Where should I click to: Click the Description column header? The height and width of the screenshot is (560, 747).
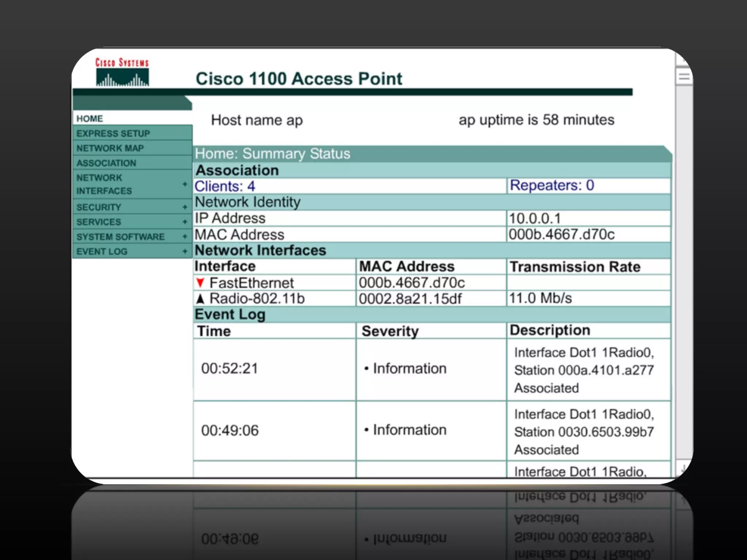tap(550, 330)
